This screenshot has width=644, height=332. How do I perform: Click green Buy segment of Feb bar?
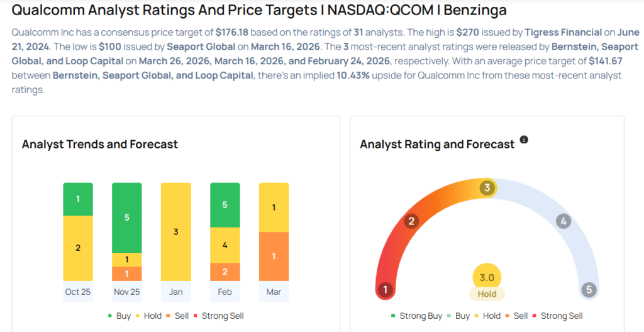[x=225, y=204]
